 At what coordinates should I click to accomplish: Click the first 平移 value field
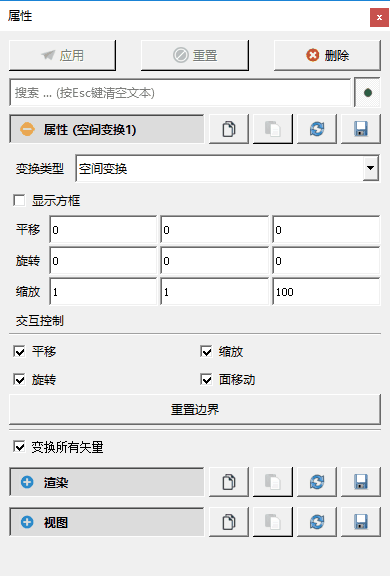click(x=103, y=230)
